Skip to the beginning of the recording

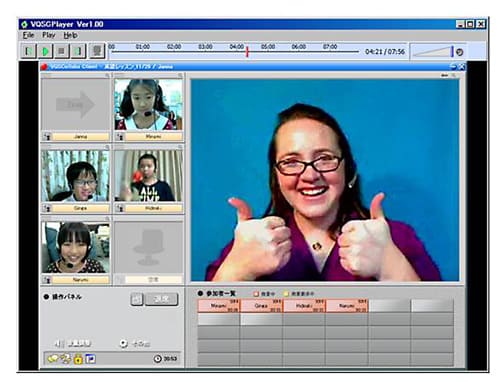click(x=29, y=51)
